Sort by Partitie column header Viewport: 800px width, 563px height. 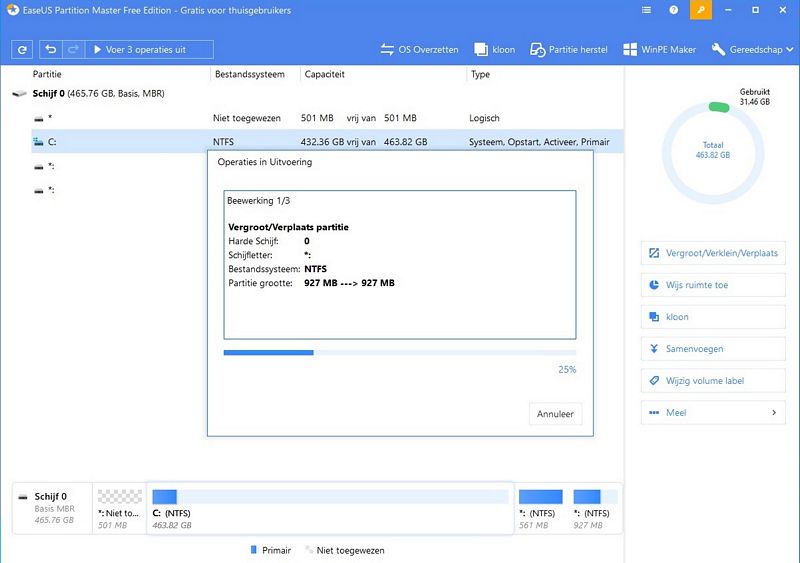pos(47,74)
